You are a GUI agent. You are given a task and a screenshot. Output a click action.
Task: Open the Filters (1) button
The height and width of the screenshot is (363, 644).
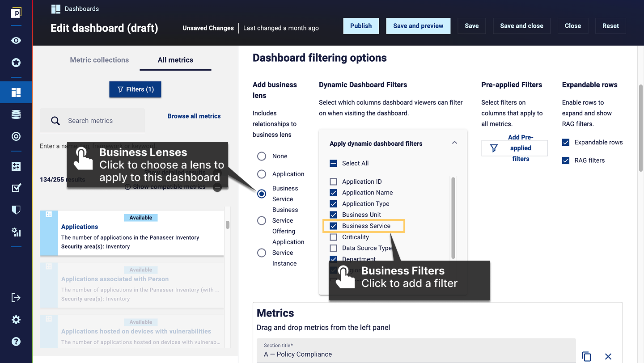pos(135,89)
